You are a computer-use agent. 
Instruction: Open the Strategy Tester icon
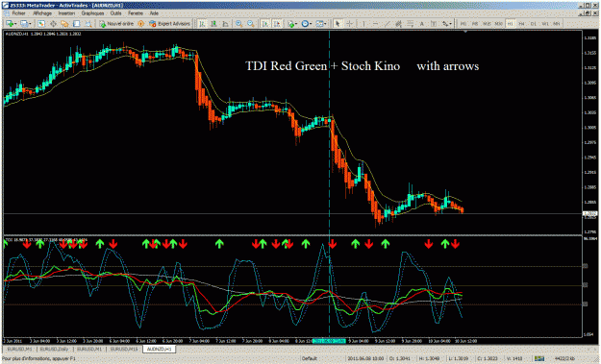tap(88, 24)
